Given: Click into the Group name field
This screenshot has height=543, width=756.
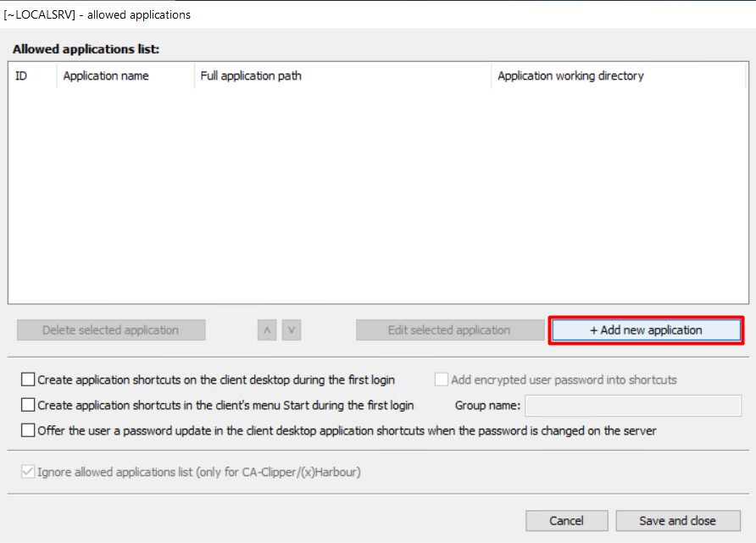Looking at the screenshot, I should pos(633,406).
